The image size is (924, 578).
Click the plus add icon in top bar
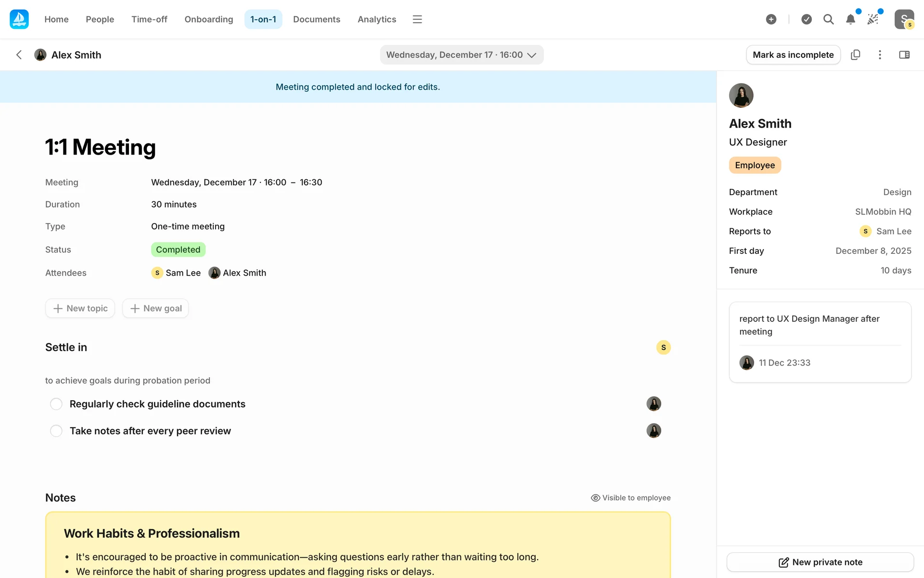pyautogui.click(x=771, y=19)
